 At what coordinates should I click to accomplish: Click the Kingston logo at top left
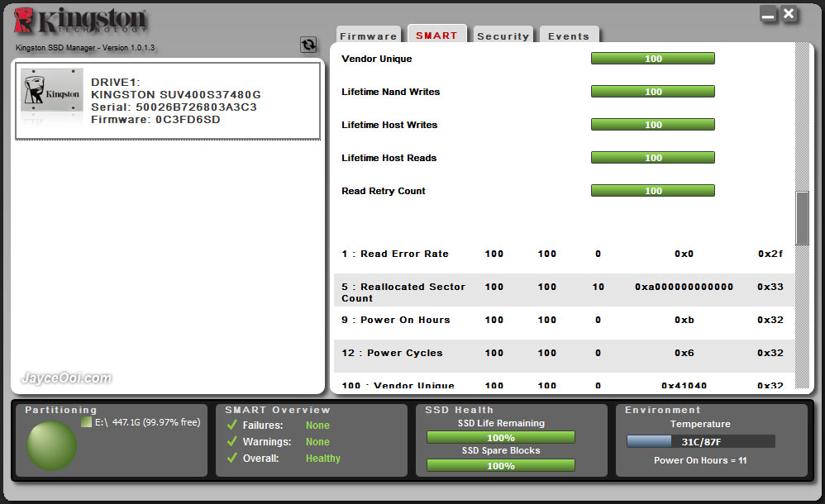coord(80,21)
